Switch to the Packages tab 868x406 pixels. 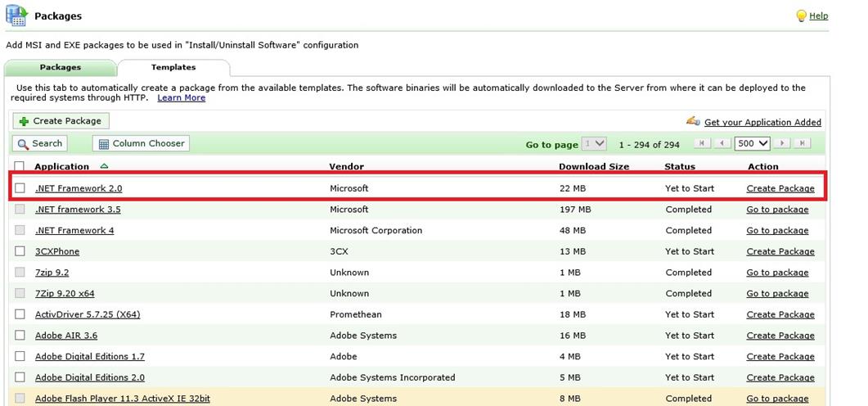point(61,68)
